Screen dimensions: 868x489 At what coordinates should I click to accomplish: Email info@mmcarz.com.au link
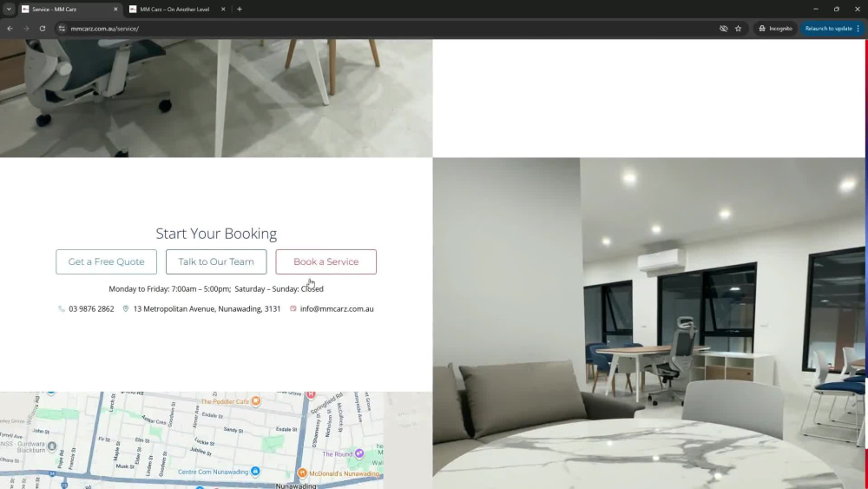(x=337, y=309)
